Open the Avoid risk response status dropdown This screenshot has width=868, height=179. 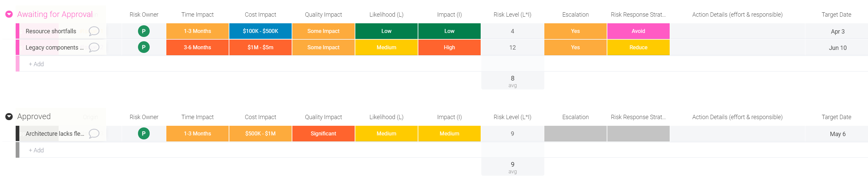coord(638,31)
